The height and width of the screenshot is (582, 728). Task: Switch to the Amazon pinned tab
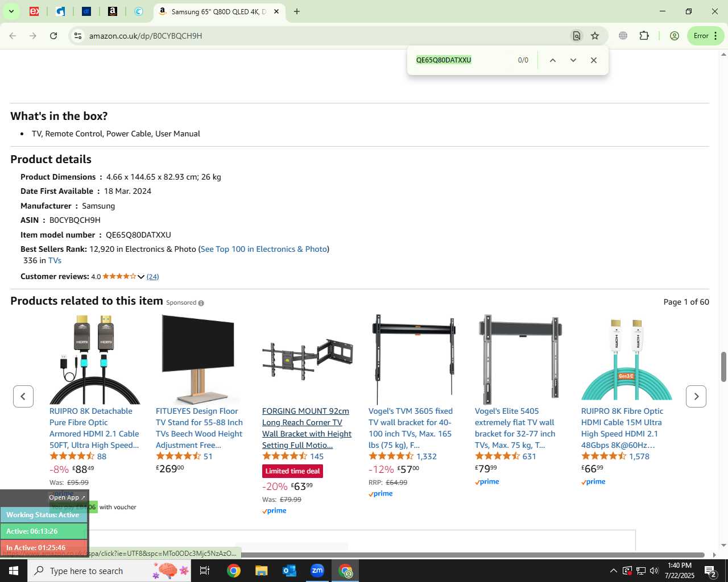[113, 11]
